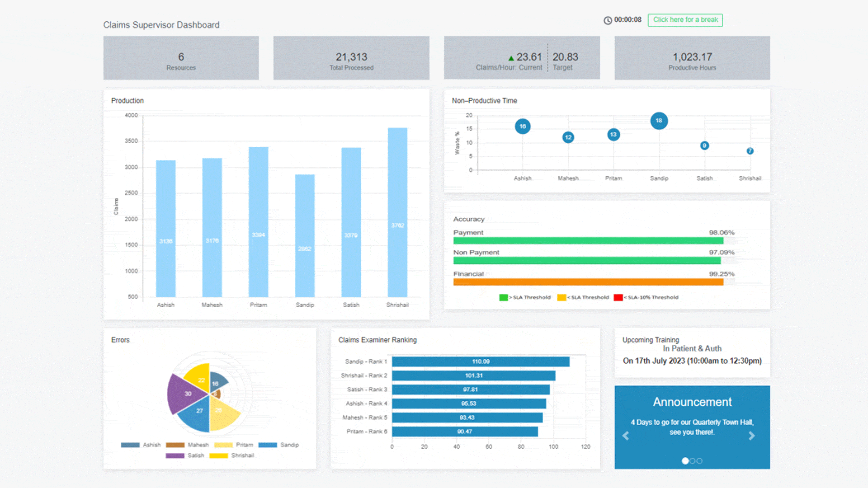Click Pritam's waste bubble showing 13
The width and height of the screenshot is (868, 488).
pos(613,134)
